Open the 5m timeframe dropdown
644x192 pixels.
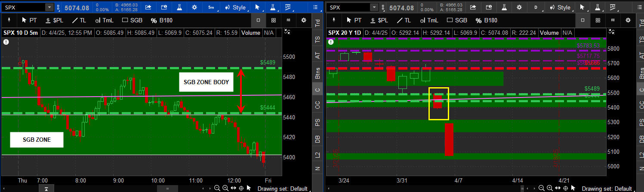[x=211, y=7]
